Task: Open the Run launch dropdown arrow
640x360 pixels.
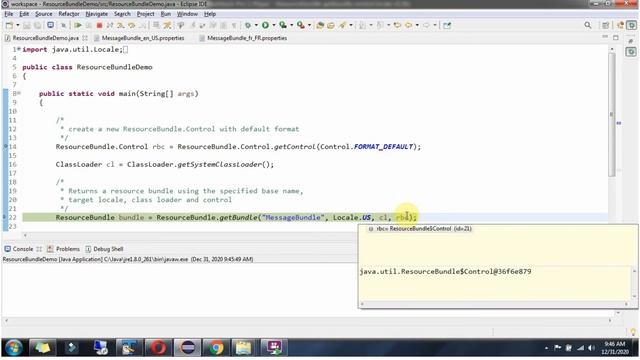Action: (274, 25)
